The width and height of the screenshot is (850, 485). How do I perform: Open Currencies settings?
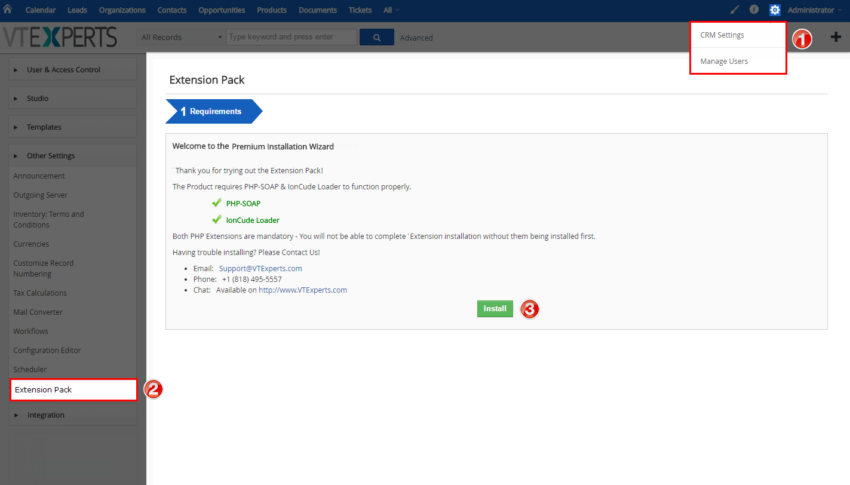tap(31, 244)
